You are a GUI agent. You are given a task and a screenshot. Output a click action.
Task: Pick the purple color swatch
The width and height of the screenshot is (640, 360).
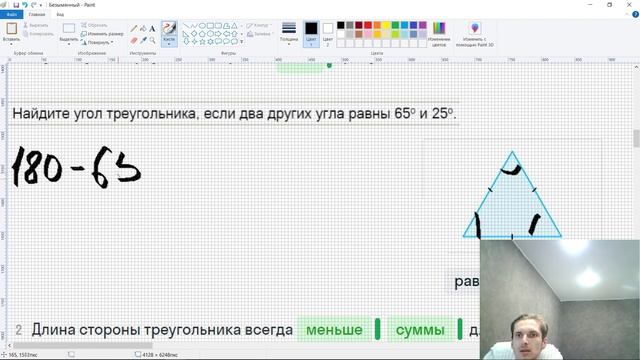point(422,25)
